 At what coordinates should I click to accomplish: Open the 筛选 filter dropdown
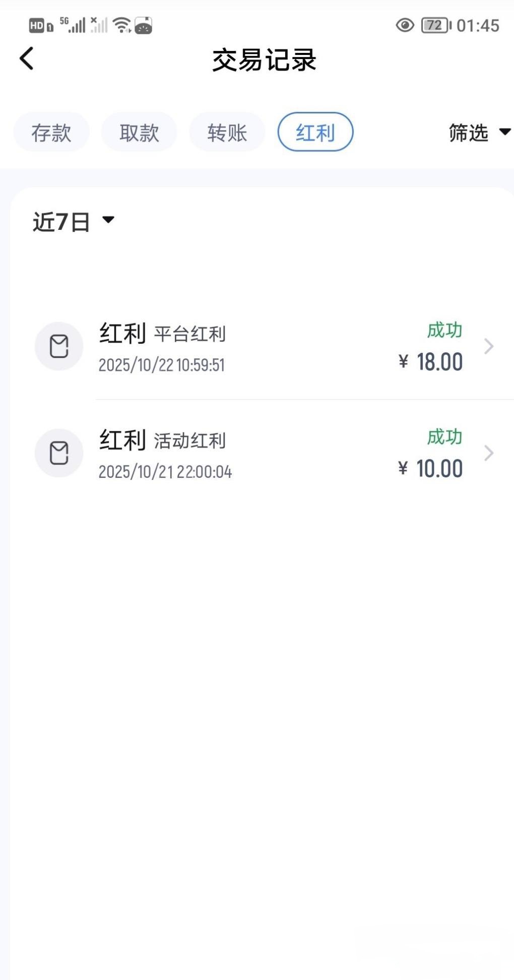[x=479, y=133]
